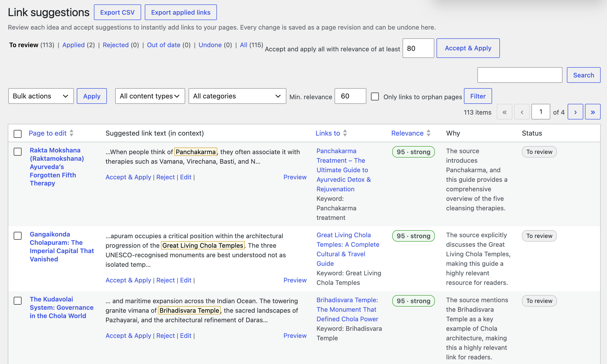607x364 pixels.
Task: Click Export applied links button
Action: coord(181,12)
